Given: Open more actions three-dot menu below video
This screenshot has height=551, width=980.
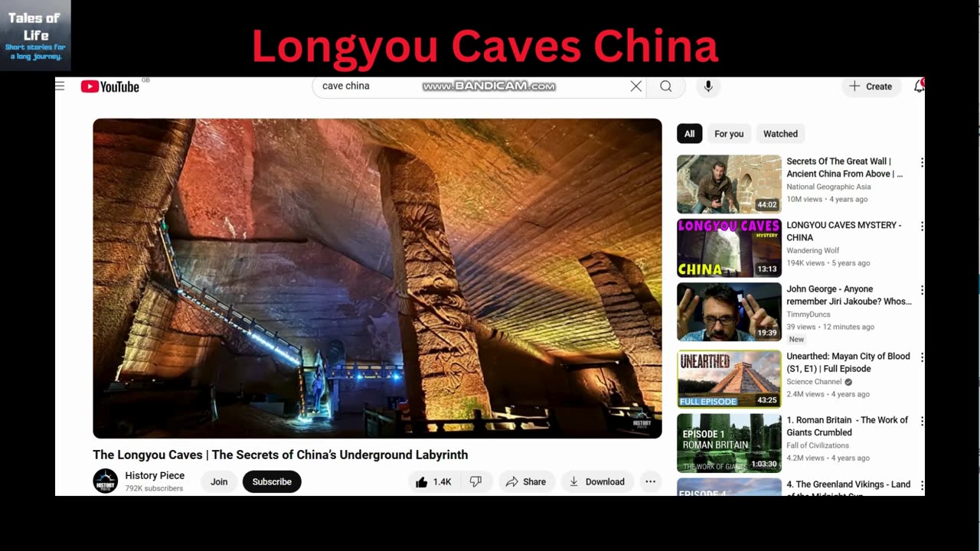Looking at the screenshot, I should tap(650, 482).
